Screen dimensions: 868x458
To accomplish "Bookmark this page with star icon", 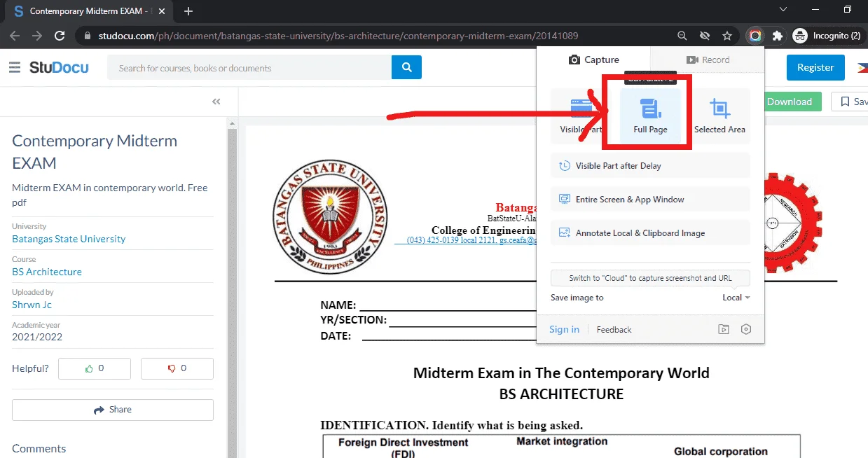I will click(x=727, y=36).
